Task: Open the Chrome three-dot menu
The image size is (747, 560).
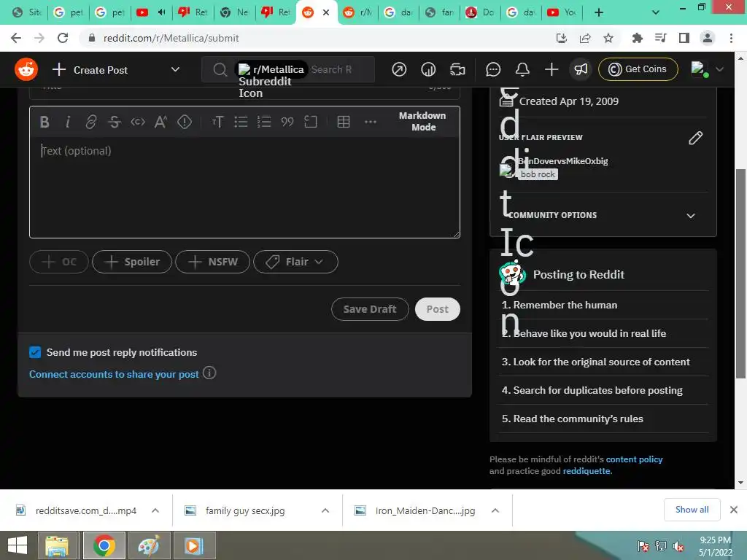Action: [x=731, y=38]
